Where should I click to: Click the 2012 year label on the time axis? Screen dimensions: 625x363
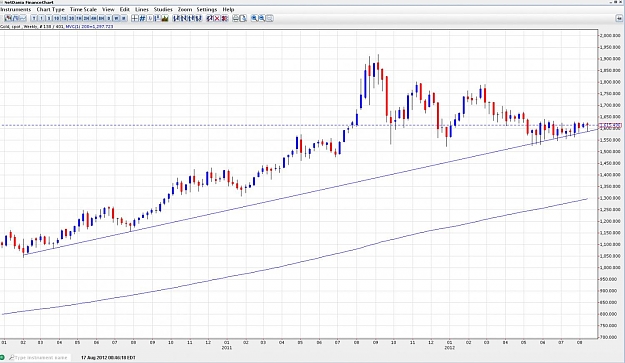click(x=449, y=347)
